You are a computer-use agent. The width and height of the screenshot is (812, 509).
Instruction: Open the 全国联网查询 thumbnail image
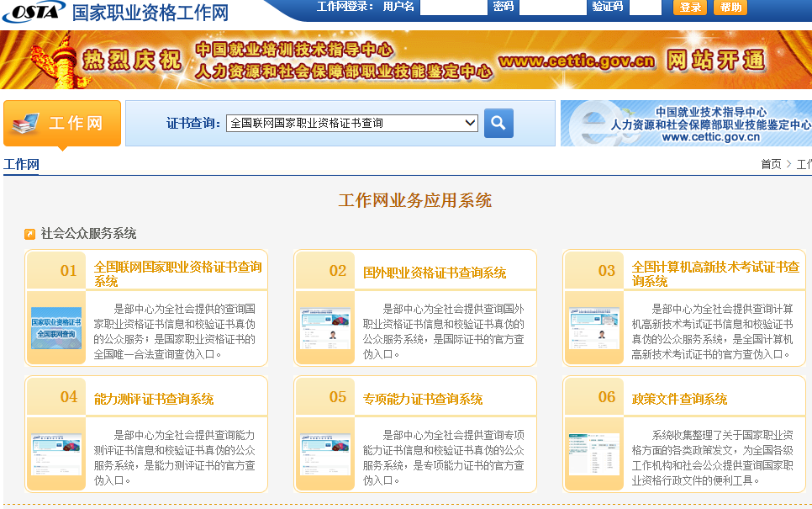click(x=56, y=328)
